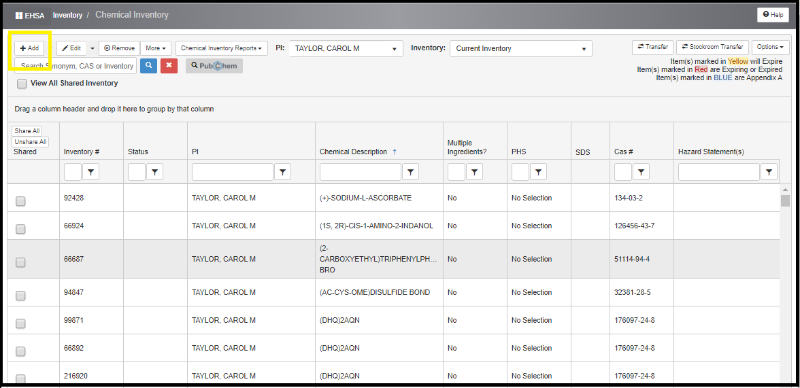
Task: Add a new chemical inventory item
Action: click(29, 48)
